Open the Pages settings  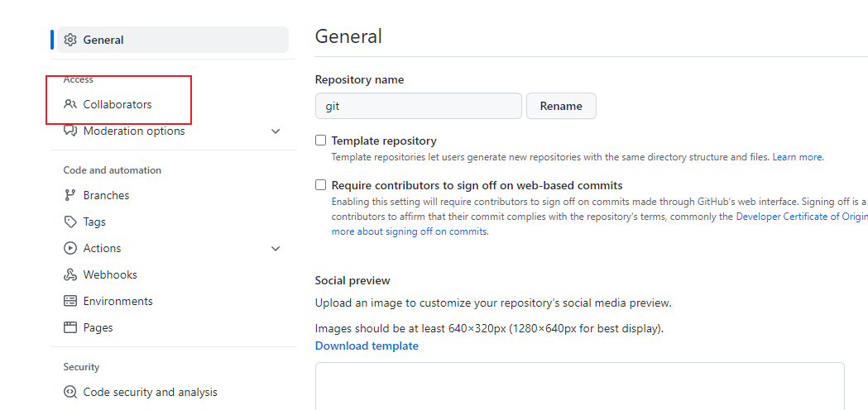pos(98,327)
